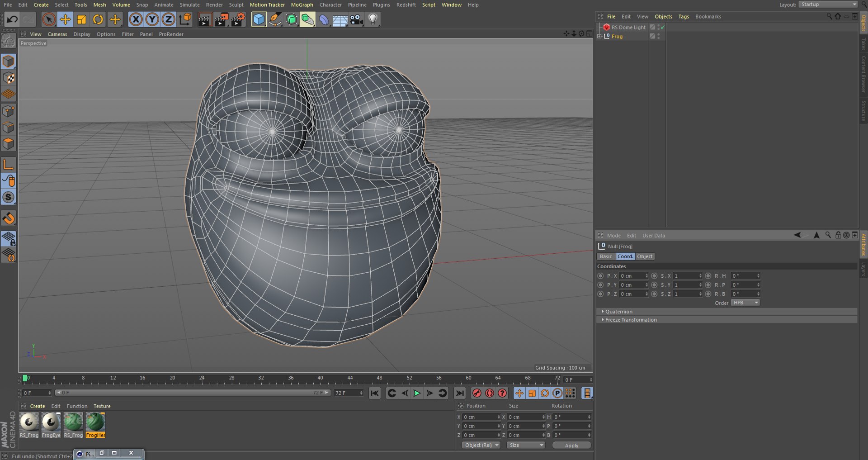Open the Sculpt menu
Screen dimensions: 868x460
click(236, 5)
